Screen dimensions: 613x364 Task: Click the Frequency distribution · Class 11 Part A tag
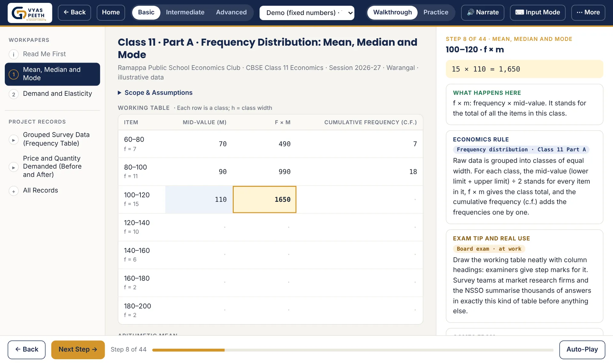521,149
